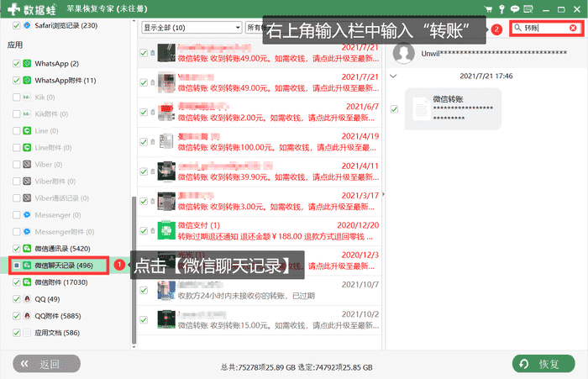Click the magnifier search icon
Viewport: 588px width, 379px height.
[518, 28]
